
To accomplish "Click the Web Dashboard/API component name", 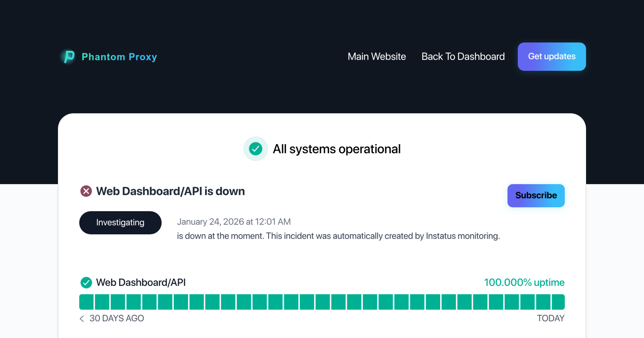I will 141,282.
